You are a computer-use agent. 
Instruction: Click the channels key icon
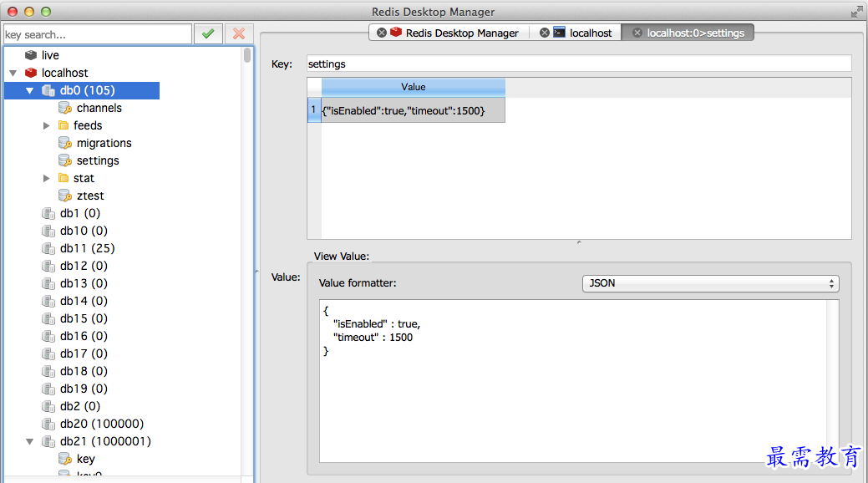[x=65, y=108]
